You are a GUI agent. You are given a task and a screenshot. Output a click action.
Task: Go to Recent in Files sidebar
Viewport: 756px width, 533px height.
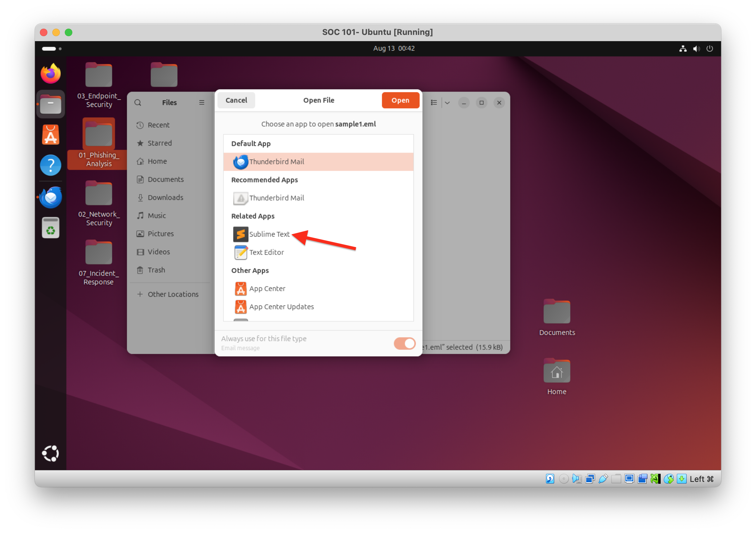click(x=170, y=125)
